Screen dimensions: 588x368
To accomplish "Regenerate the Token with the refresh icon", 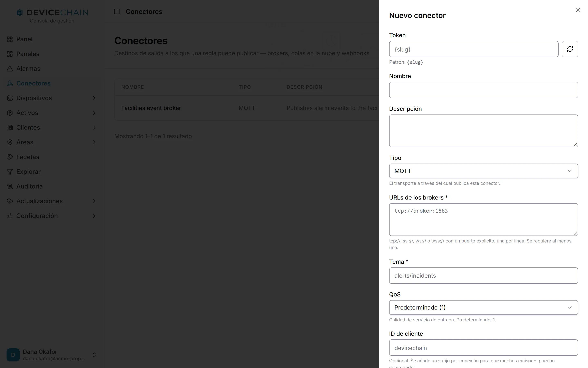I will 570,49.
